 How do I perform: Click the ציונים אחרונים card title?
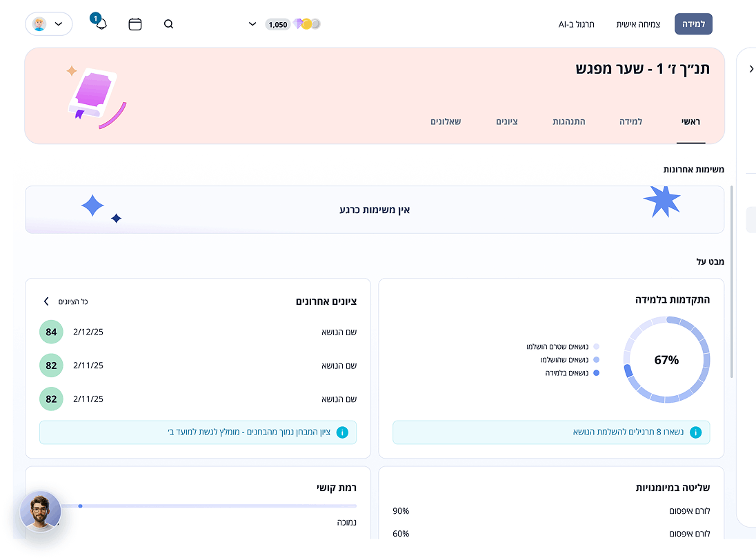pyautogui.click(x=326, y=301)
